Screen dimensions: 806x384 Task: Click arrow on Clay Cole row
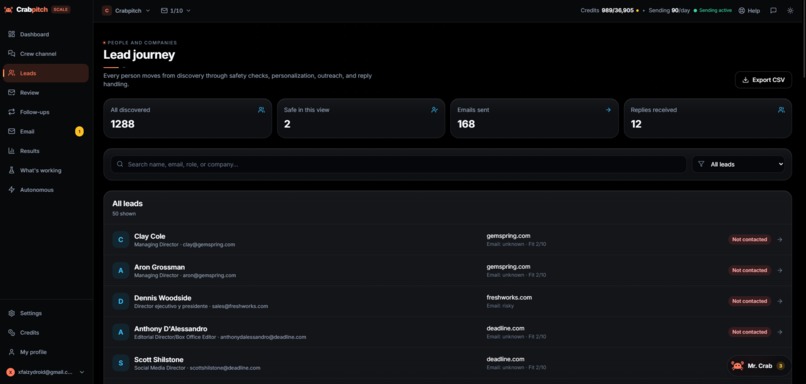tap(780, 240)
